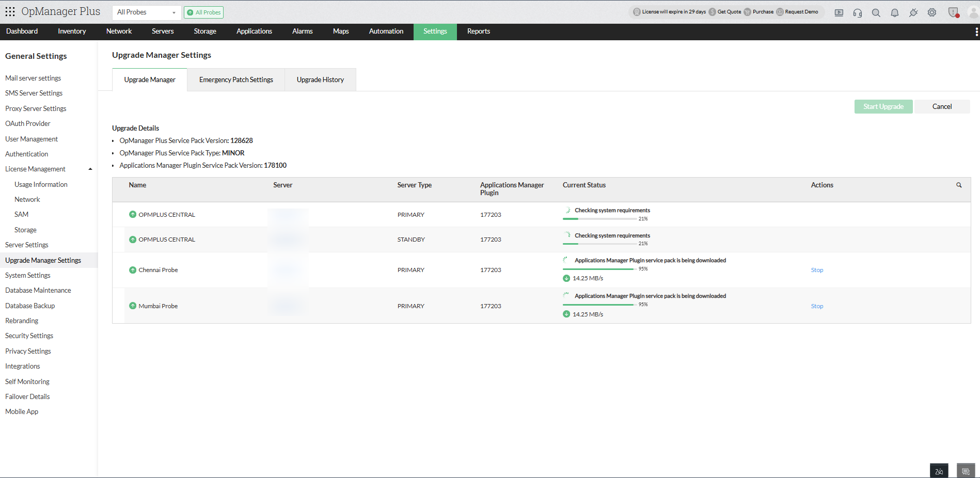Screen dimensions: 980x478
Task: Click the header global search magnifier icon
Action: (876, 13)
